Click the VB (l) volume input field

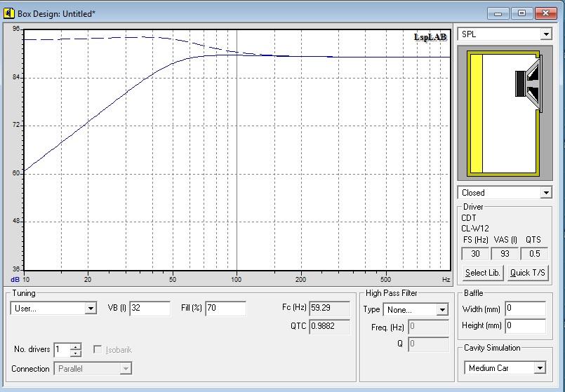(149, 309)
